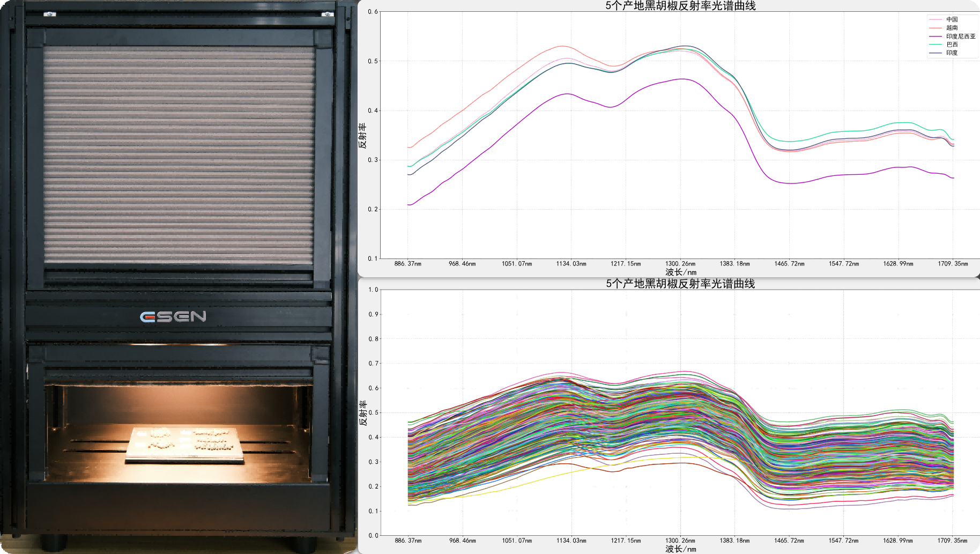980x554 pixels.
Task: Click the 1300.26nm tick label on top chart
Action: coord(680,264)
